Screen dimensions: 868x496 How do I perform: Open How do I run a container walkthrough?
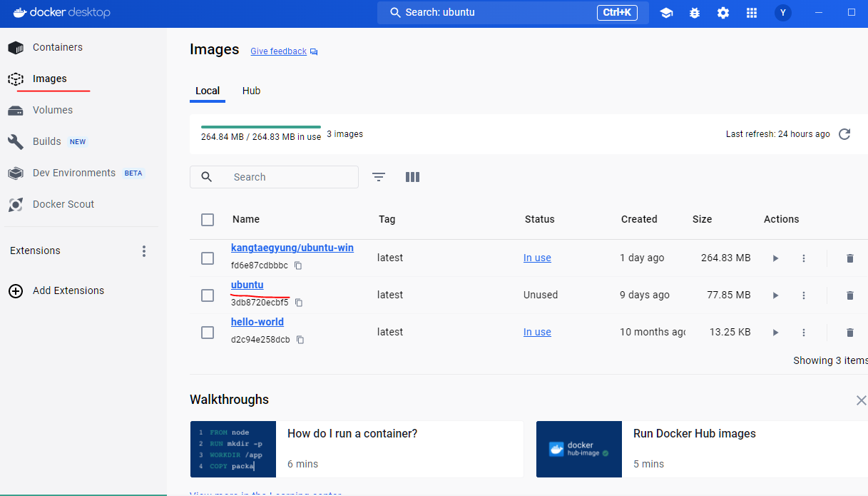(x=357, y=449)
